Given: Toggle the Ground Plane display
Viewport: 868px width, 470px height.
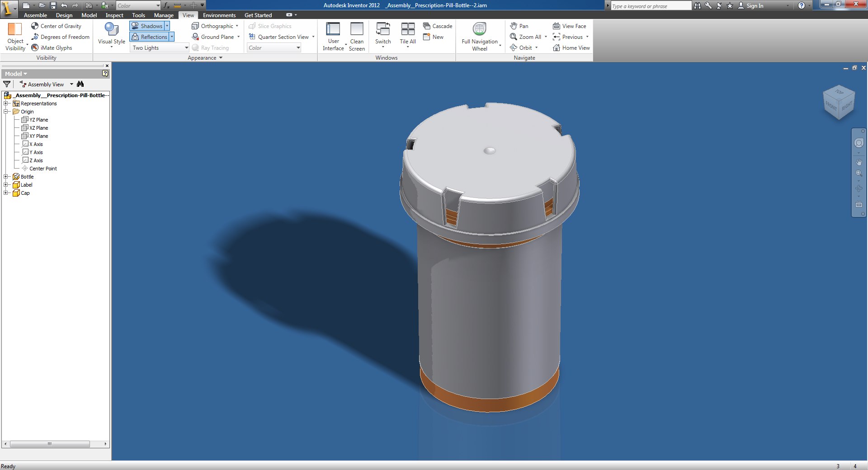Looking at the screenshot, I should pos(213,37).
